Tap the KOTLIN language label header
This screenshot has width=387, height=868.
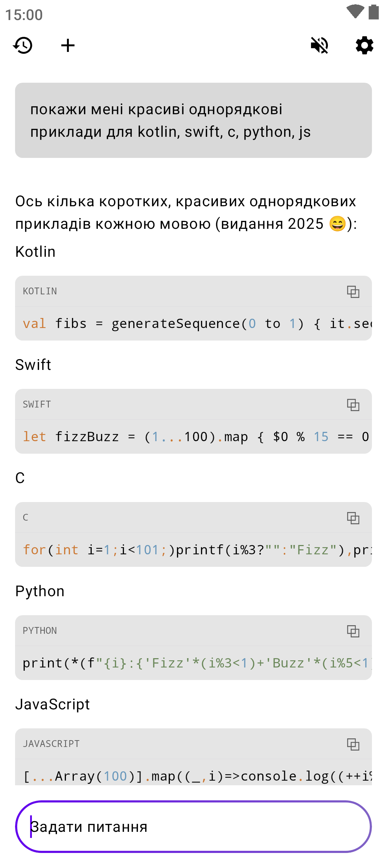[40, 291]
